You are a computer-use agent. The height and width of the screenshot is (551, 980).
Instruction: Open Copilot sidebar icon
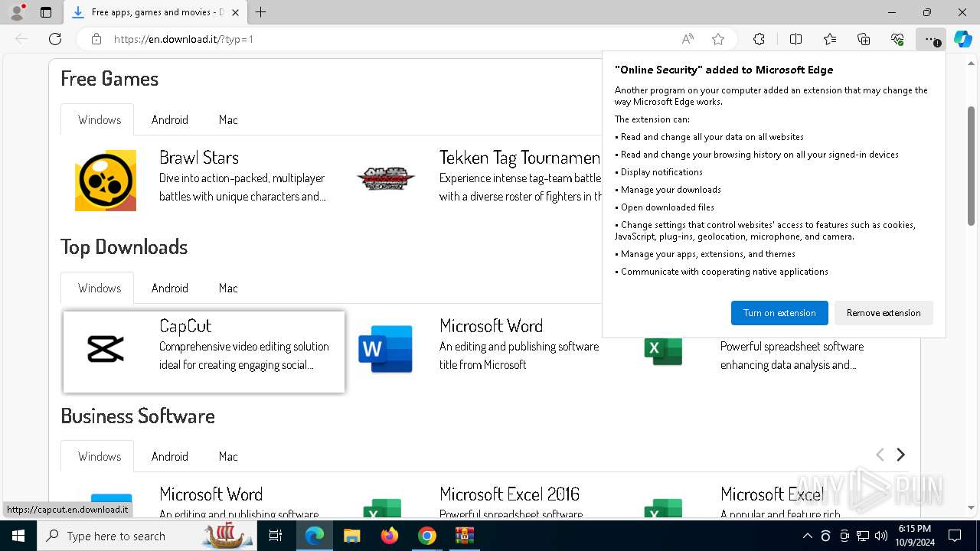(962, 39)
